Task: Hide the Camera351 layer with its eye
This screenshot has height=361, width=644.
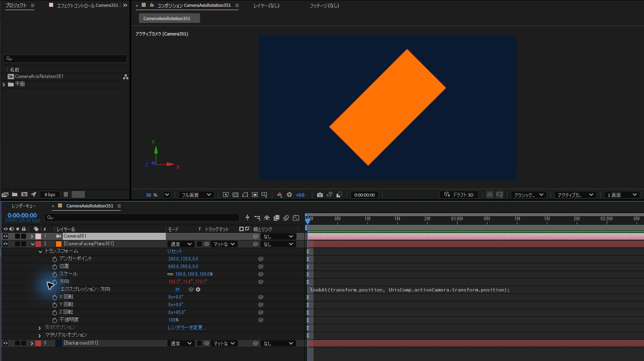Action: tap(6, 236)
